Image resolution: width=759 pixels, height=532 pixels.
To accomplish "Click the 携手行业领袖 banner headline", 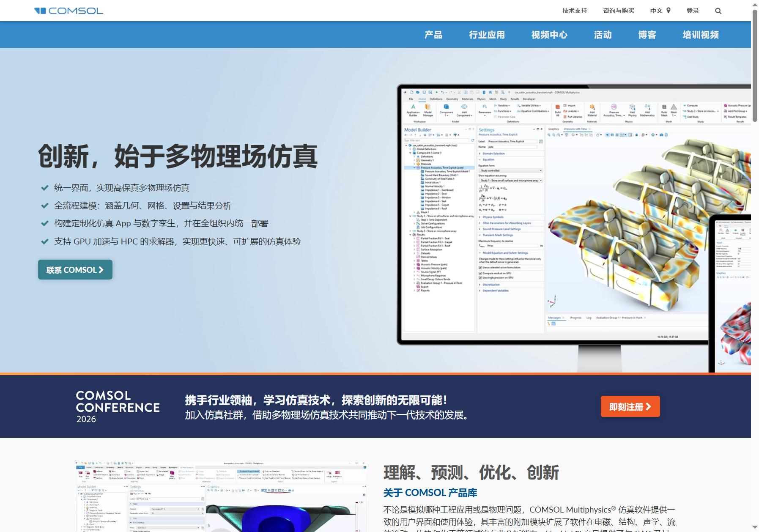I will tap(316, 400).
